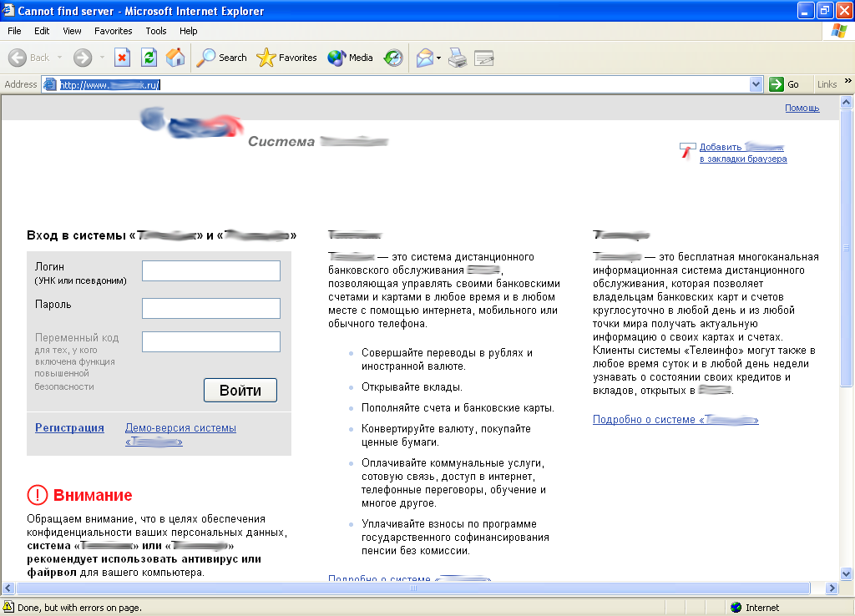Click the Помощь help link

802,108
